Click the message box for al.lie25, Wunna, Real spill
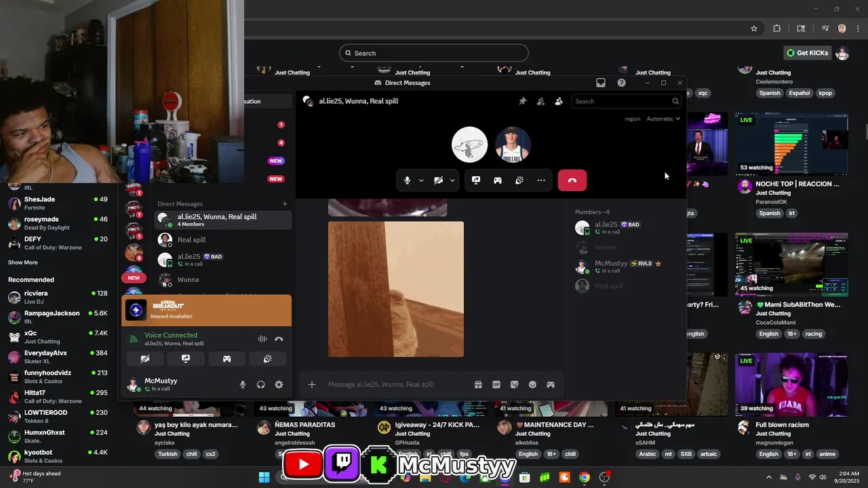 (397, 384)
